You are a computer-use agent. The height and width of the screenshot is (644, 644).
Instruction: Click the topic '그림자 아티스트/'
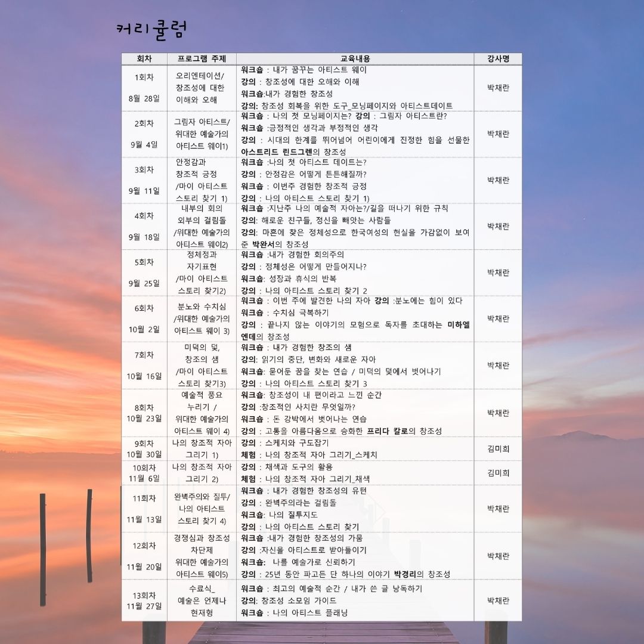click(202, 122)
